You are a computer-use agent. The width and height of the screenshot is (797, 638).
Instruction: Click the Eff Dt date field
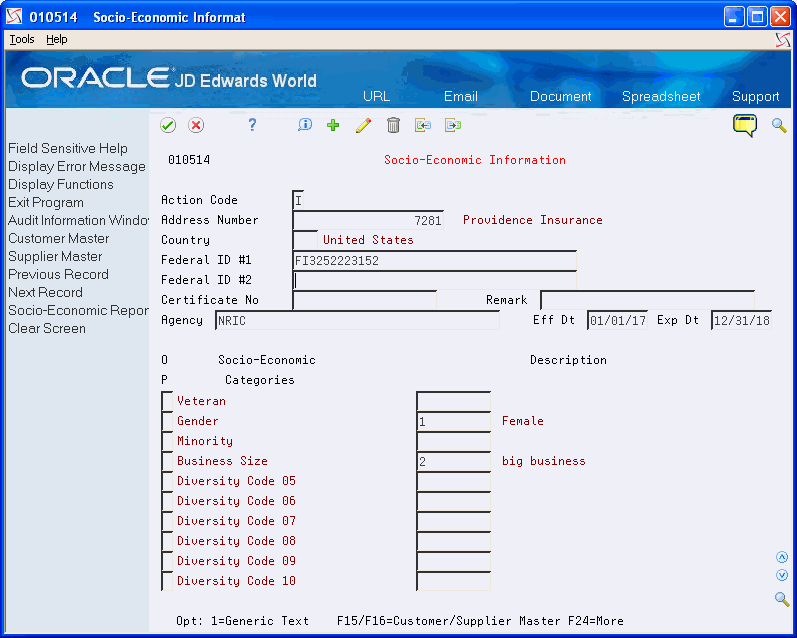coord(617,320)
